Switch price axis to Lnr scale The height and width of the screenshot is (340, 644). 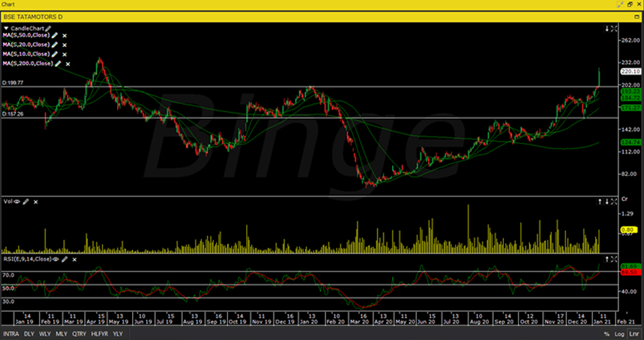[x=633, y=334]
